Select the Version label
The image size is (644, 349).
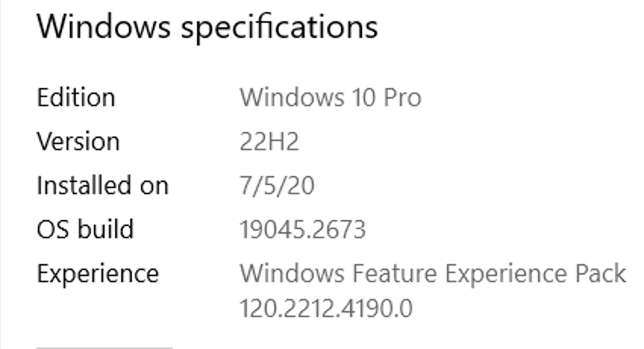pyautogui.click(x=78, y=142)
